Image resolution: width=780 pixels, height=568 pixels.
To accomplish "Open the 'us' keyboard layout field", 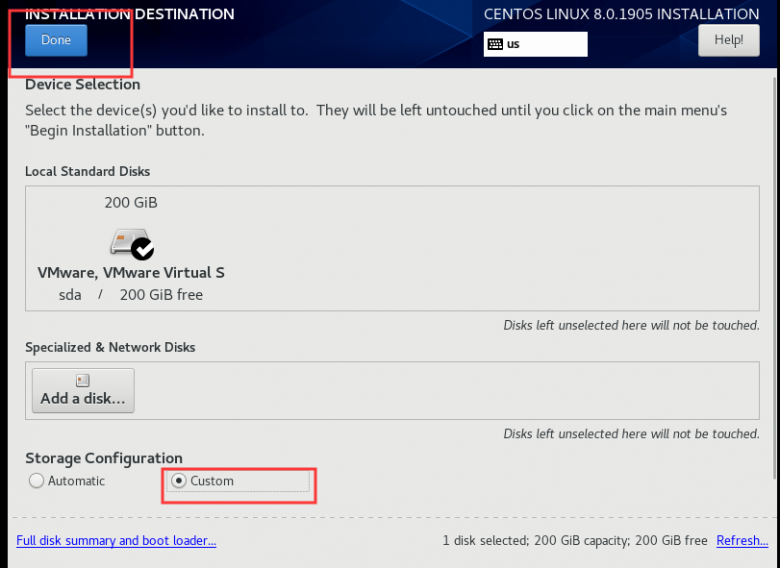I will coord(535,44).
